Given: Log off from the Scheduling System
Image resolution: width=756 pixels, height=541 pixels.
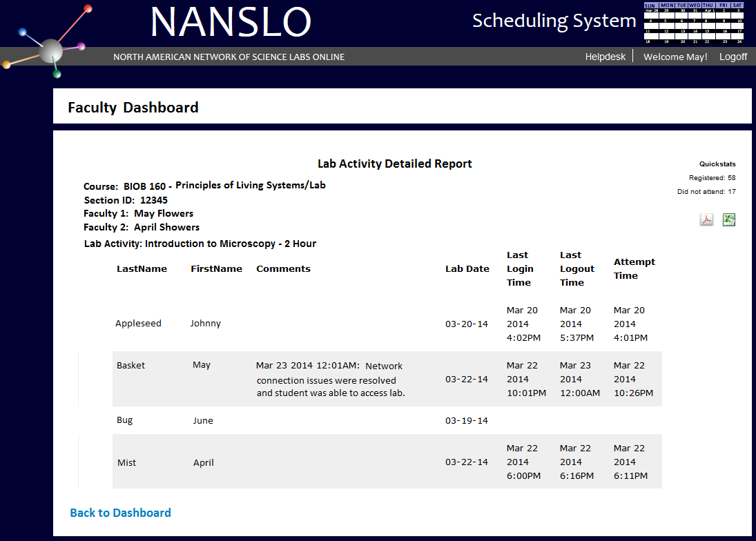Looking at the screenshot, I should tap(733, 57).
